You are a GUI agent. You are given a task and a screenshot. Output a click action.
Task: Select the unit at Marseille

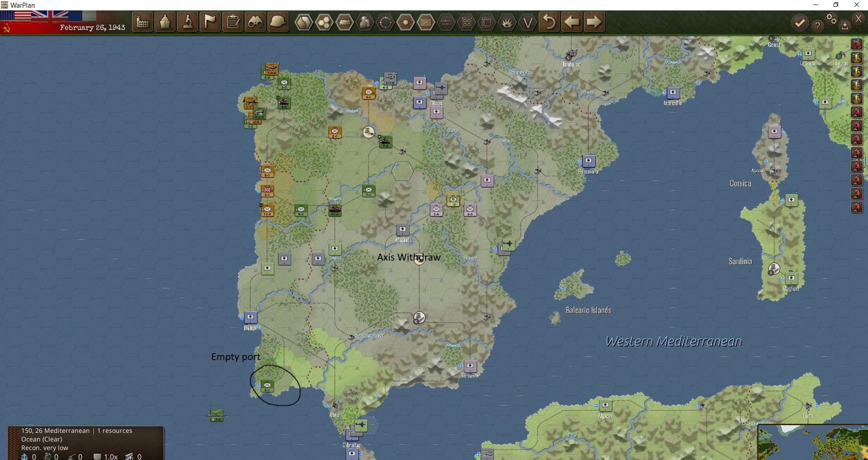point(673,93)
